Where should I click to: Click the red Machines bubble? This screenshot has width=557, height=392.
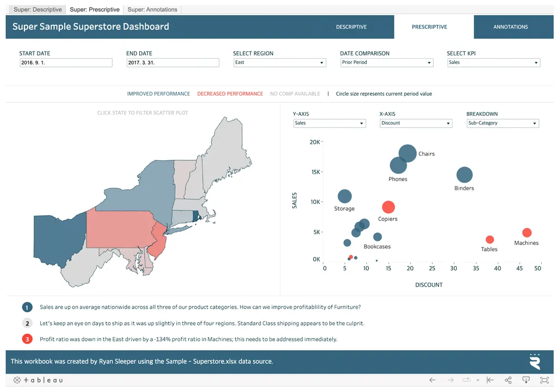527,233
